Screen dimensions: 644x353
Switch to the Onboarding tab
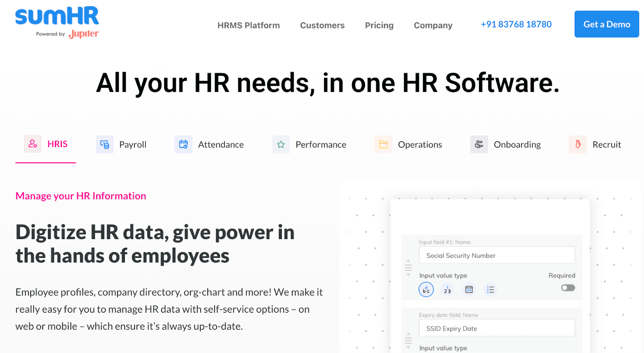(x=506, y=144)
